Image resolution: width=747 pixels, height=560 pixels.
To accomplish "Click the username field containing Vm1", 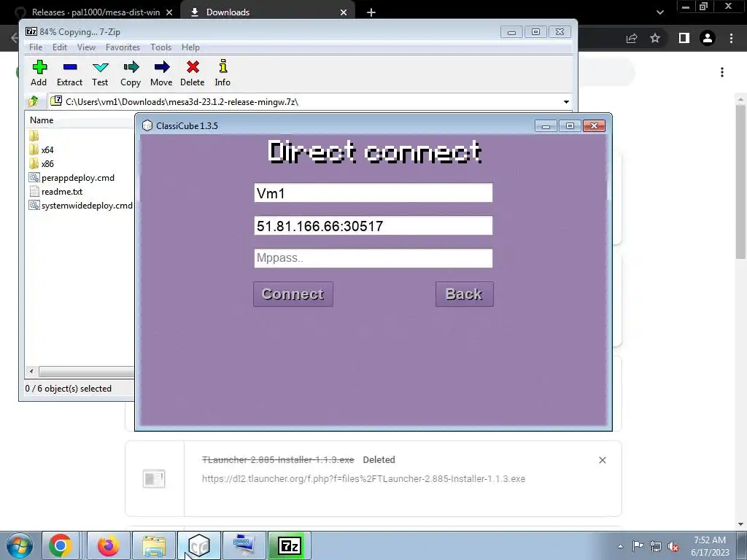I will coord(373,192).
